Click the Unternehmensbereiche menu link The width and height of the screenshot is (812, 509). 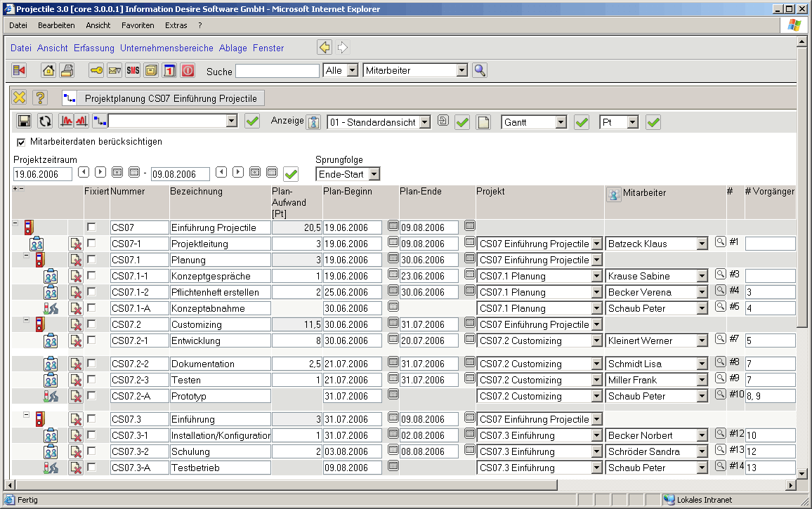pos(166,48)
